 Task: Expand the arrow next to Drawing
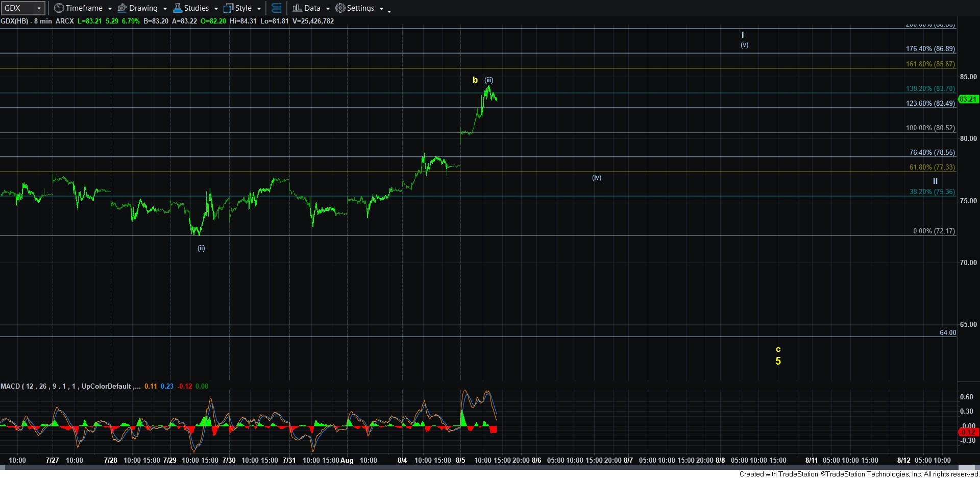click(x=165, y=9)
